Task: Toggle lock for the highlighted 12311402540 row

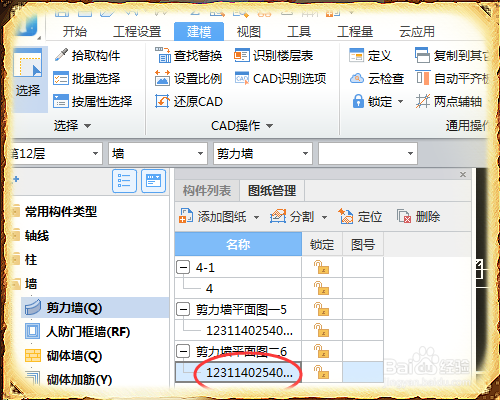Action: pyautogui.click(x=322, y=372)
